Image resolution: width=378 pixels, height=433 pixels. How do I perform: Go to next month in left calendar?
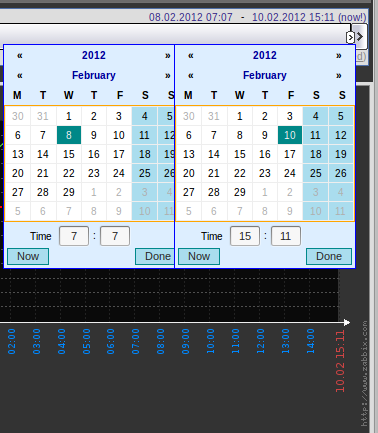pyautogui.click(x=168, y=76)
